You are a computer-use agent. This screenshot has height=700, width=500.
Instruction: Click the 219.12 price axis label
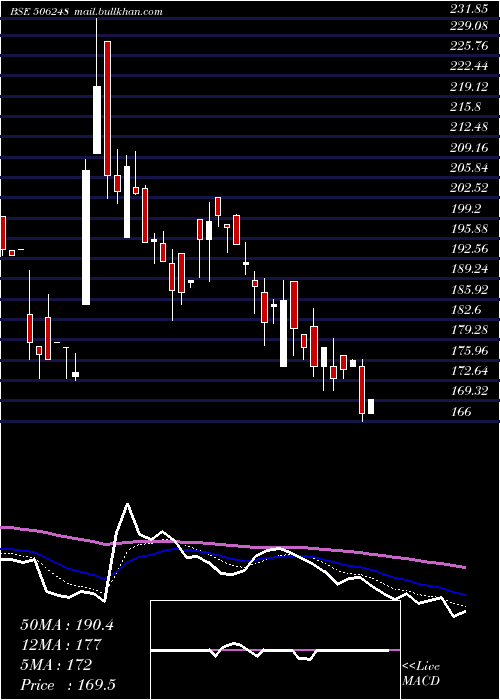[469, 87]
